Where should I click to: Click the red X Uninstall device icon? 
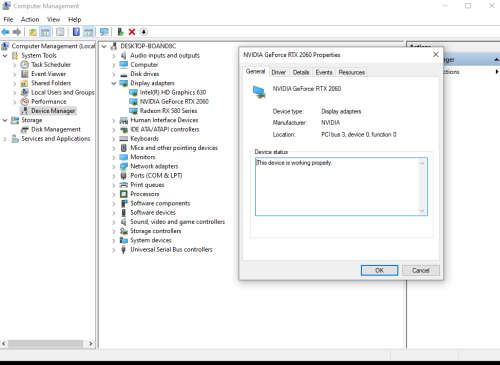coord(132,32)
